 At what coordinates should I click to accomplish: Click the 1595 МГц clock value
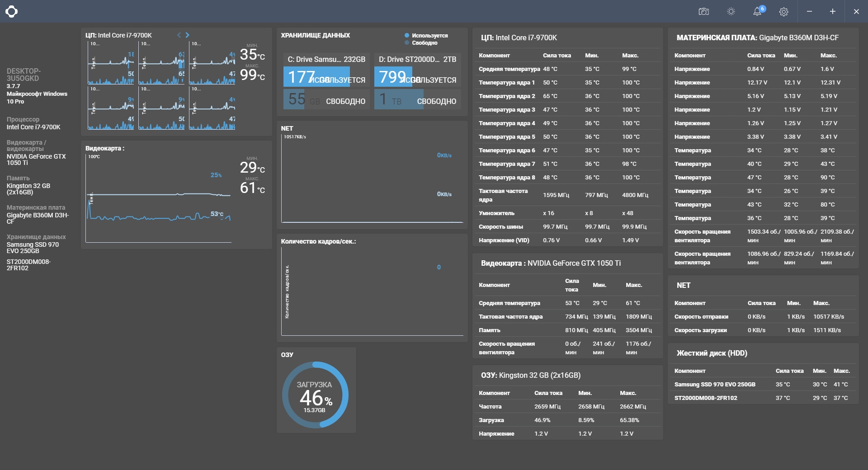coord(556,195)
